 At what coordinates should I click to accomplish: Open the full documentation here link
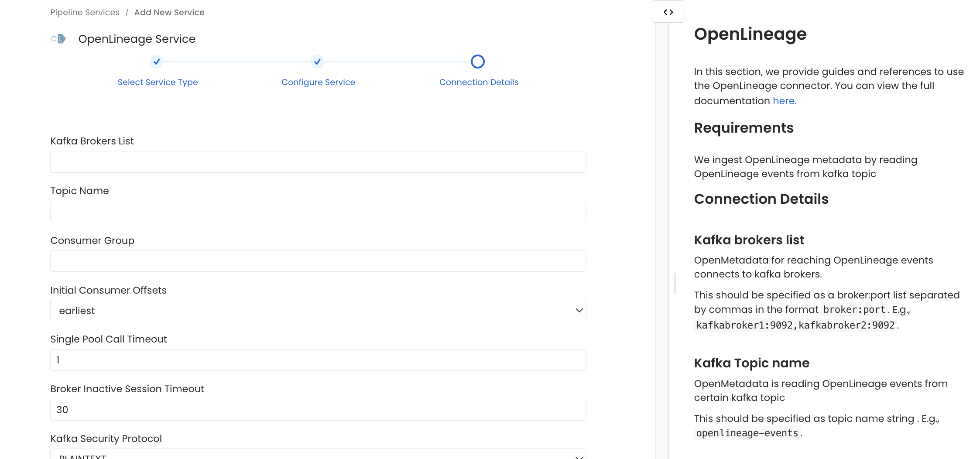(783, 101)
